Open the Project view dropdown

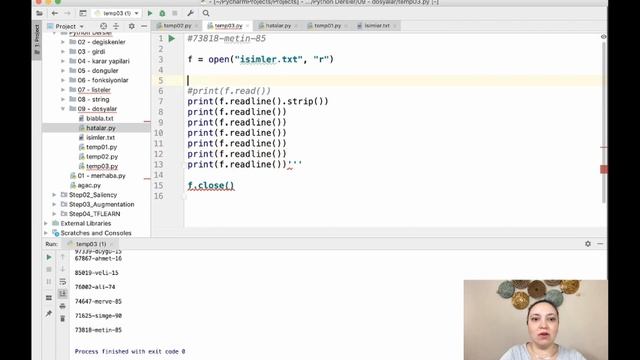point(65,26)
